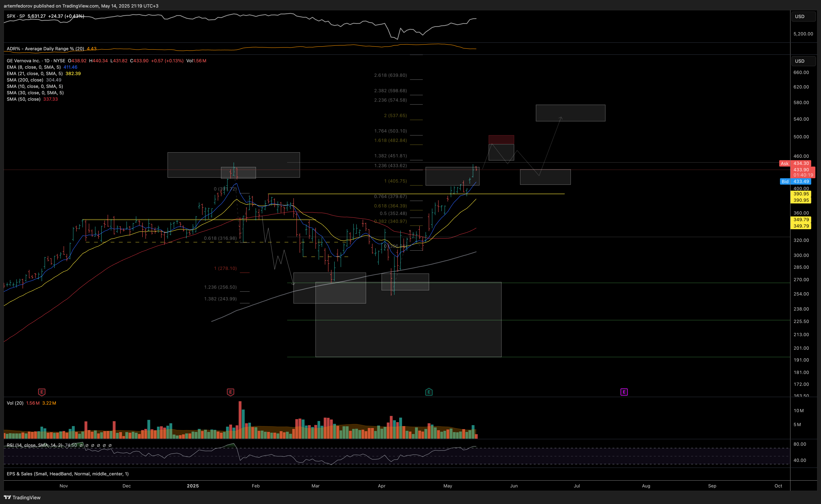Click the May label on time axis

[x=448, y=486]
